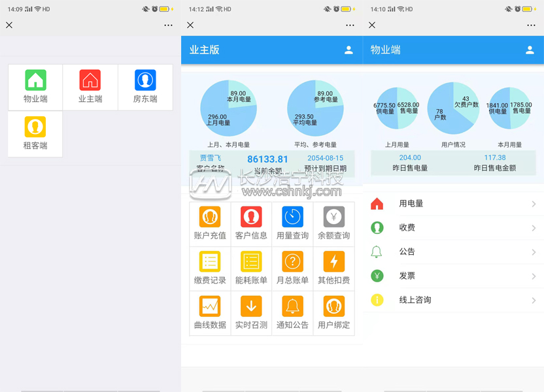Expand the 用电量 (Electricity Usage) row
Viewport: 544px width, 392px height.
454,203
